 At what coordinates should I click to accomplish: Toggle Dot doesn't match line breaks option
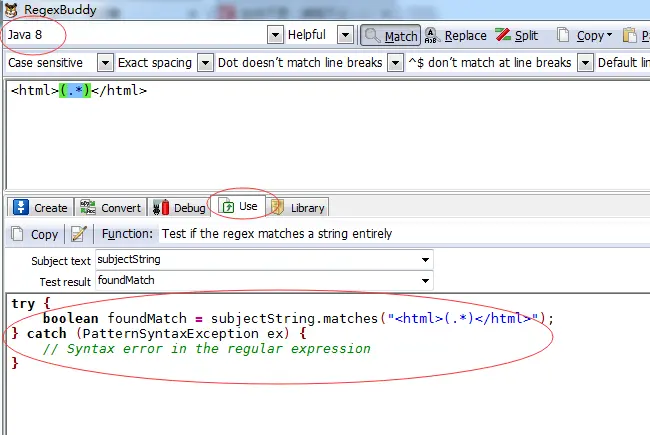click(x=300, y=63)
